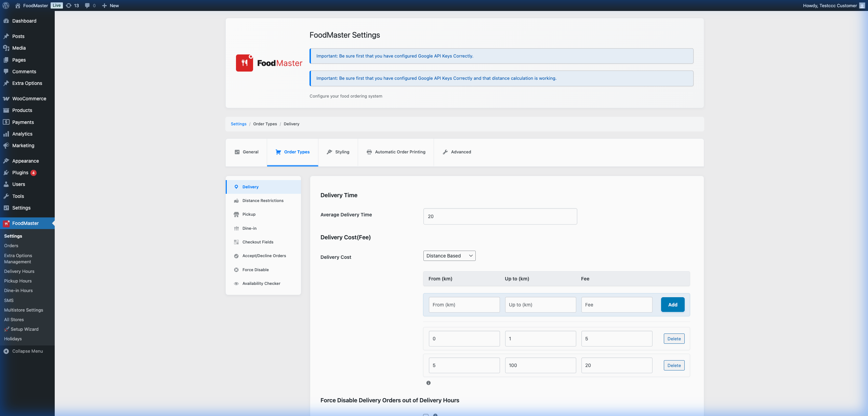868x416 pixels.
Task: Click the Add button for new fee row
Action: pos(672,304)
